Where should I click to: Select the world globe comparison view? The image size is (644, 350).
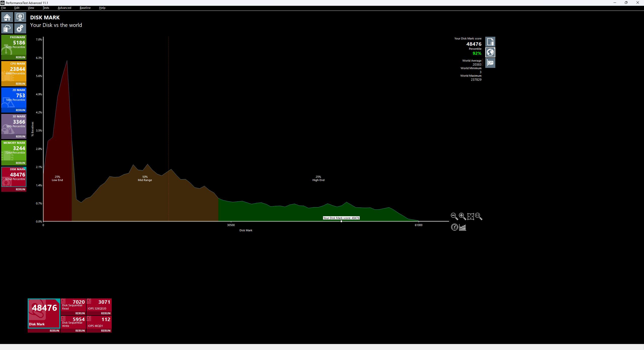pyautogui.click(x=490, y=52)
